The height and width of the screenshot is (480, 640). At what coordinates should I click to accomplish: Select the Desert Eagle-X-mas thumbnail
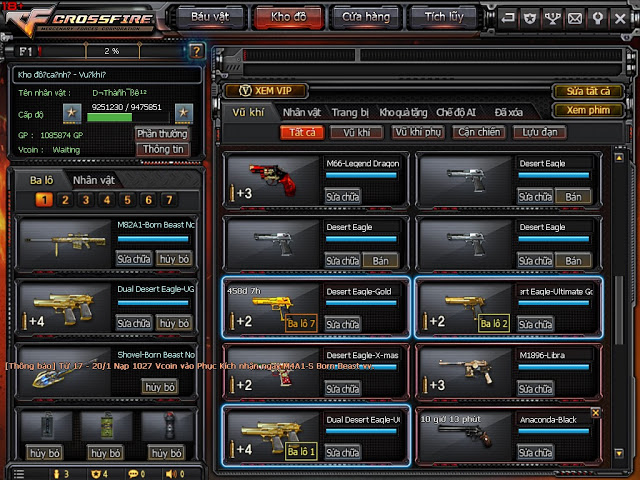273,372
